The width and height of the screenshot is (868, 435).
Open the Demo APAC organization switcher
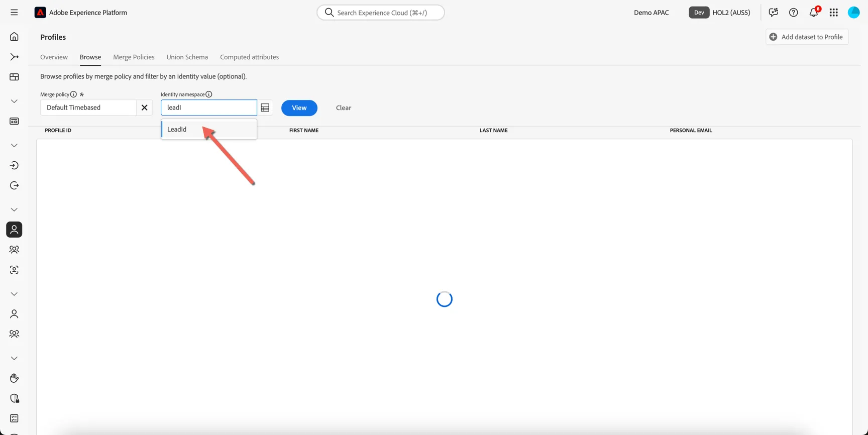[x=651, y=13]
